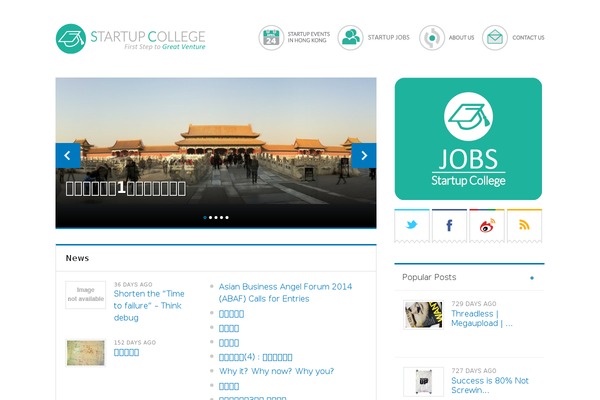Open the Asian Business Angel Forum 2014 link
This screenshot has height=400, width=600.
click(285, 292)
